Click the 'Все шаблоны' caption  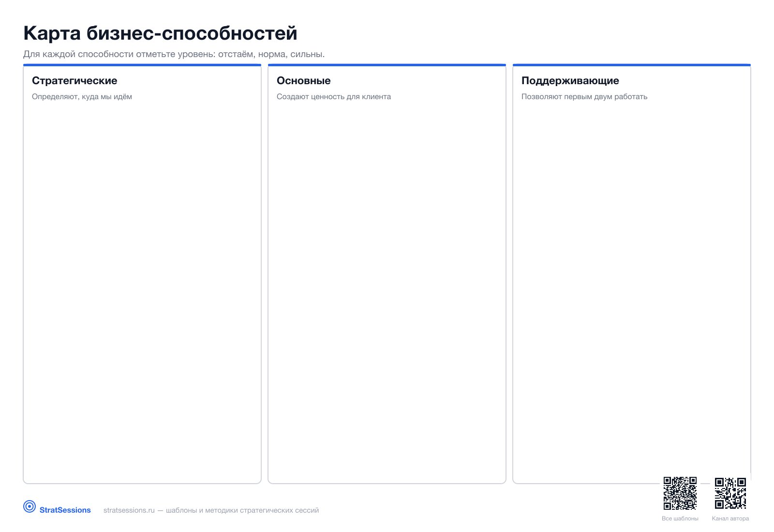pyautogui.click(x=680, y=518)
